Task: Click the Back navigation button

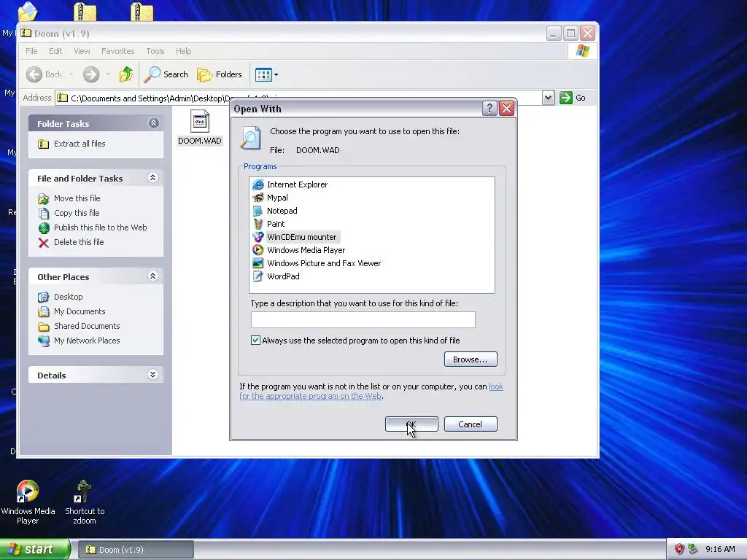Action: click(44, 74)
